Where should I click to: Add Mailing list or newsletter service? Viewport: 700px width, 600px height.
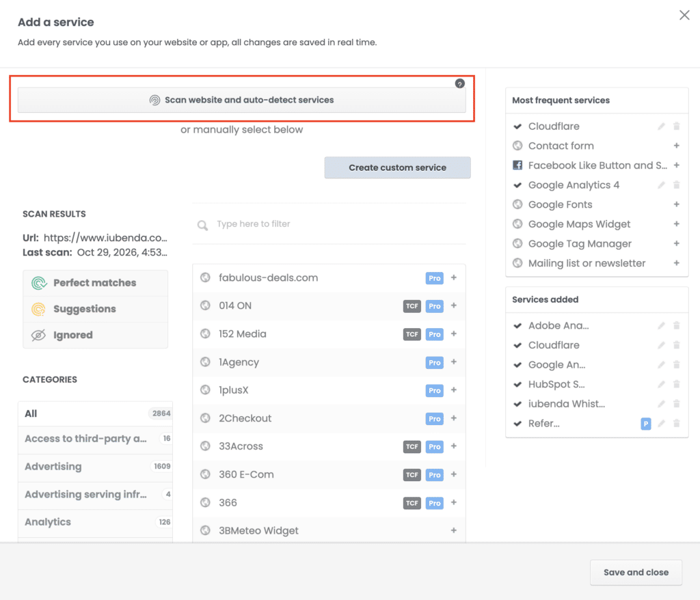pos(676,263)
